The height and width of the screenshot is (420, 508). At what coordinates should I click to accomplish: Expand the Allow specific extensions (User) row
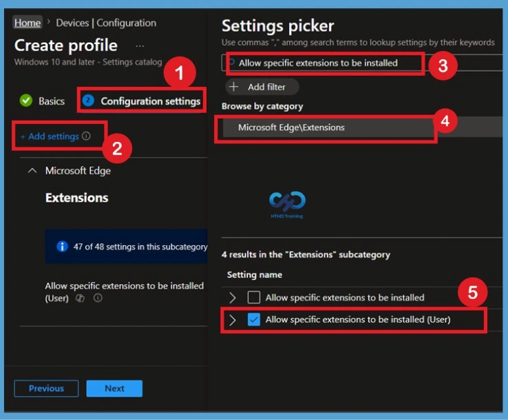tap(232, 320)
